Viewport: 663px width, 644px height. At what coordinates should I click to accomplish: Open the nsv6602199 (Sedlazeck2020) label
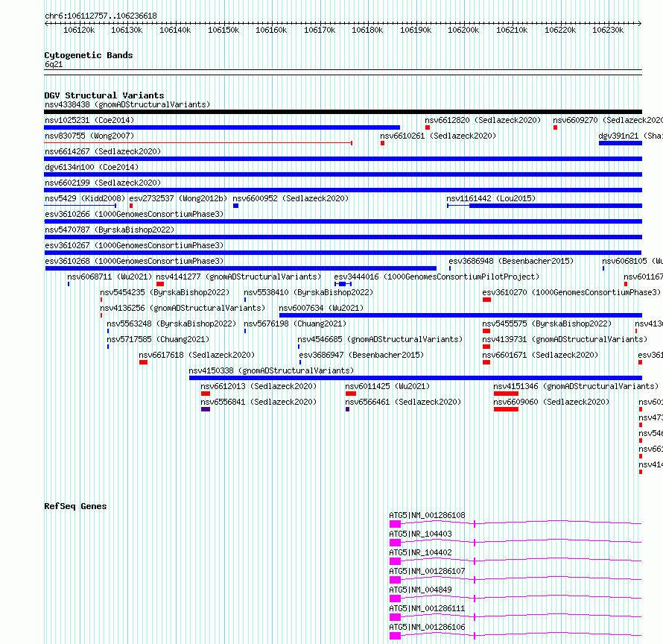pyautogui.click(x=103, y=183)
